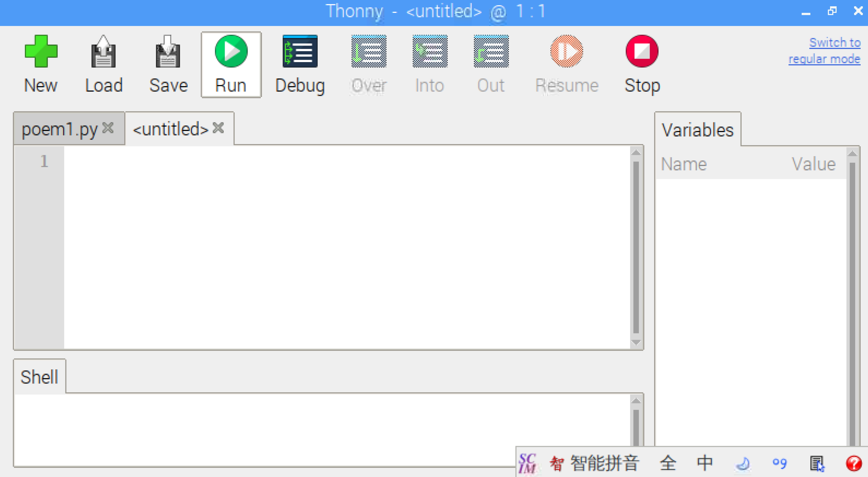Click the Name column header
This screenshot has height=477, width=868.
[684, 164]
